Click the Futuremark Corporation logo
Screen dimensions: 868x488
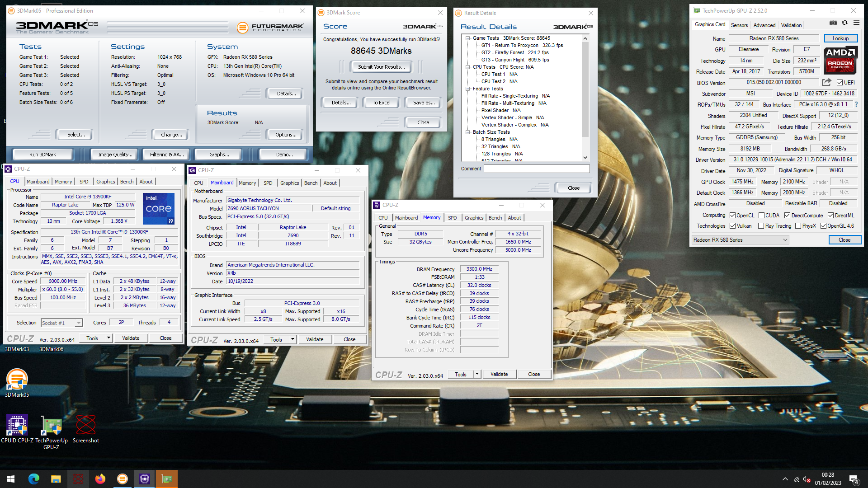point(270,28)
